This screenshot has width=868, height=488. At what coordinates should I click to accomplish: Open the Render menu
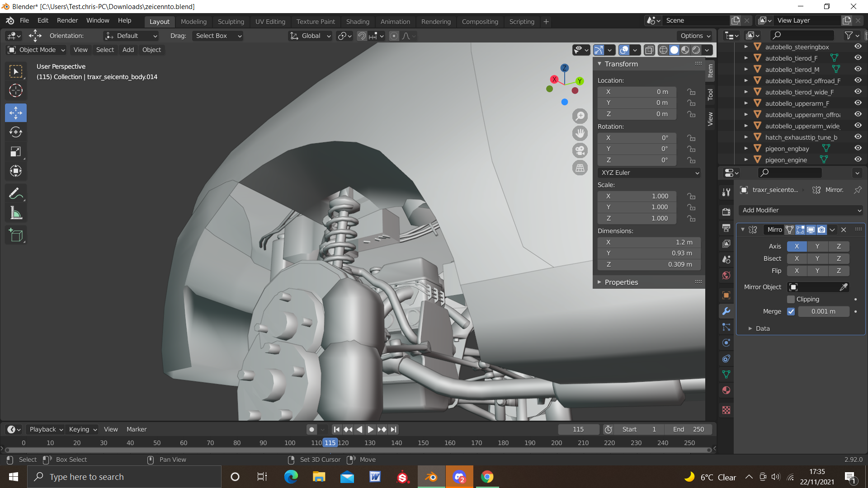[x=67, y=20]
